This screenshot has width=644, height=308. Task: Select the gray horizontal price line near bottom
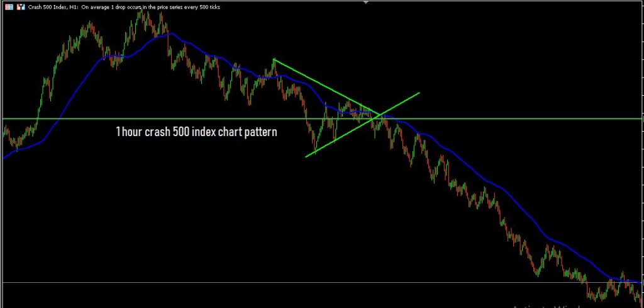252,282
